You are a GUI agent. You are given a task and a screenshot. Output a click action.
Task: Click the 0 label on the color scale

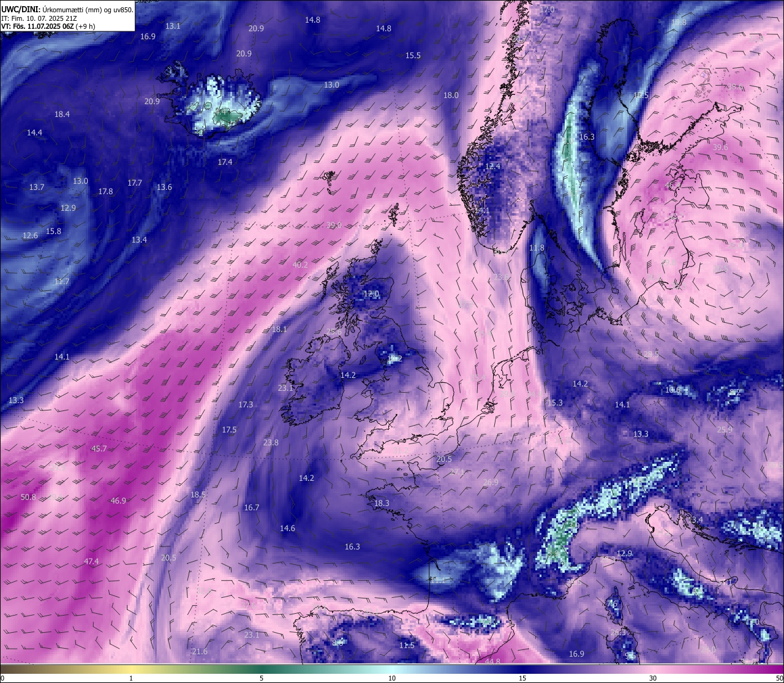pyautogui.click(x=2, y=678)
